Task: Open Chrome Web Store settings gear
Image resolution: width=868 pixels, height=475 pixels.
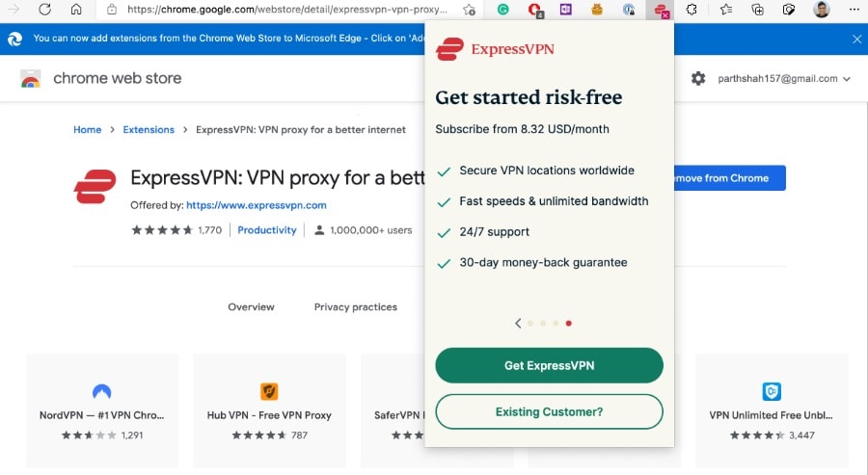Action: (x=698, y=78)
